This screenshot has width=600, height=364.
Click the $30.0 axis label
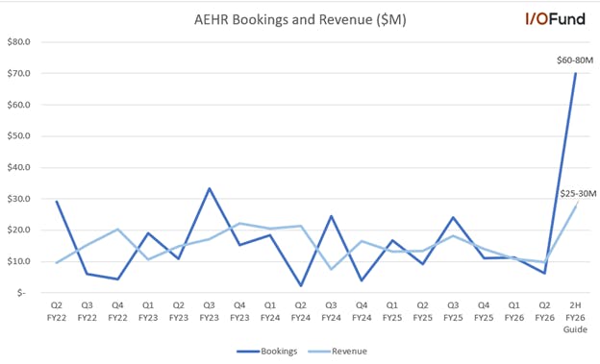tap(19, 199)
